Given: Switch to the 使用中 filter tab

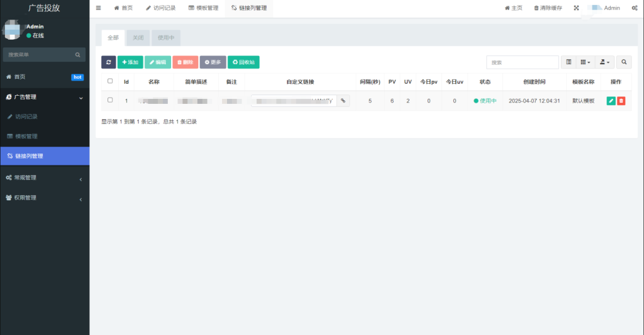Looking at the screenshot, I should tap(166, 38).
